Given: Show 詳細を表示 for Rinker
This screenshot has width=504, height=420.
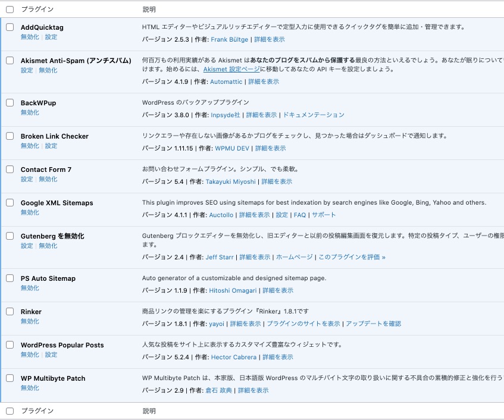Looking at the screenshot, I should [246, 324].
